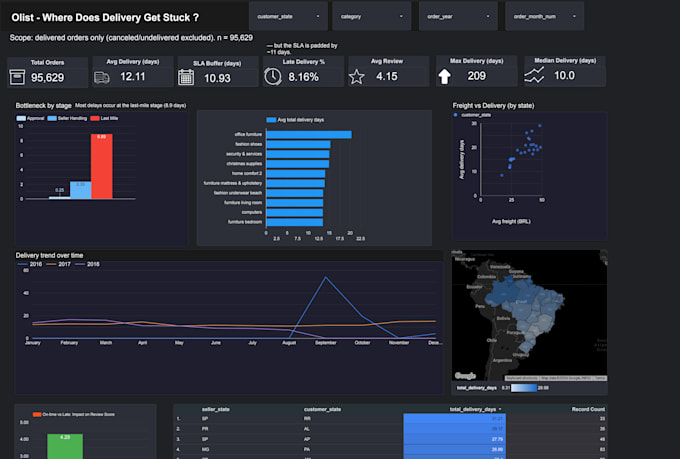The width and height of the screenshot is (680, 459).
Task: Click the Median Delivery value 10.0
Action: (564, 75)
